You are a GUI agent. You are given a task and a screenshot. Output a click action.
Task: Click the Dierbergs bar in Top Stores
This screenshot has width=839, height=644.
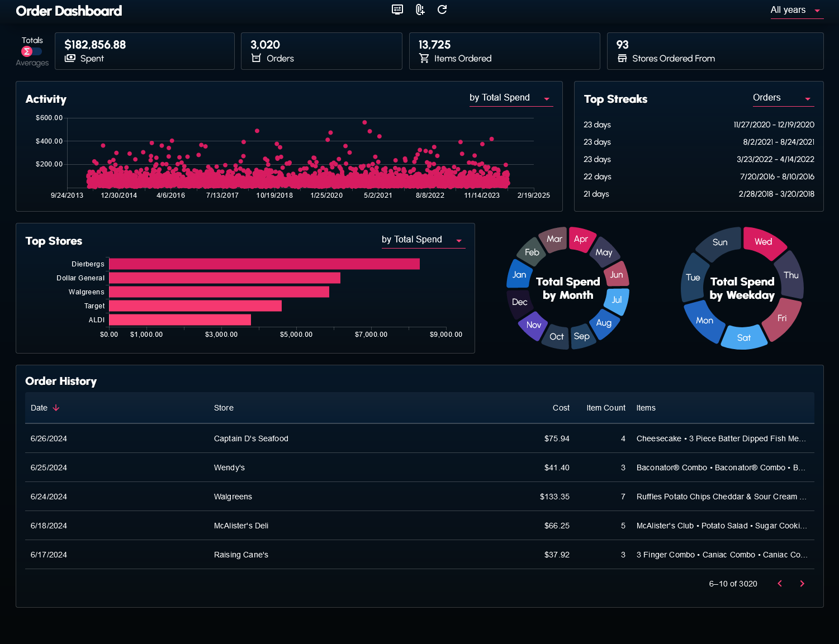point(264,264)
